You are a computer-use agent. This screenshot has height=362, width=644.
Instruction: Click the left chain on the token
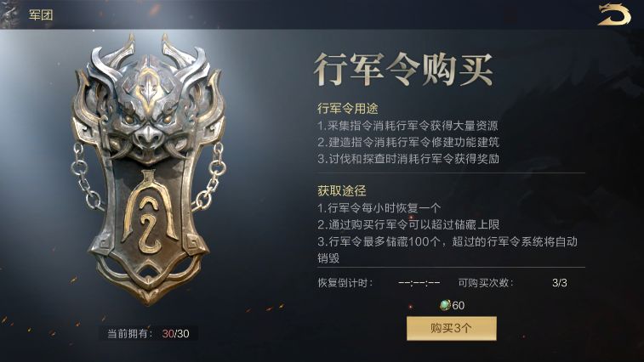86,177
